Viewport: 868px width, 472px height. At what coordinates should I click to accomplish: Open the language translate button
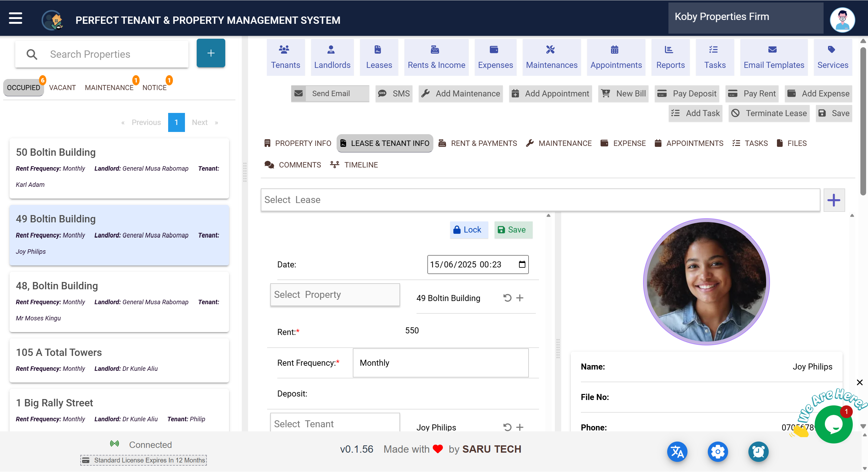point(677,451)
